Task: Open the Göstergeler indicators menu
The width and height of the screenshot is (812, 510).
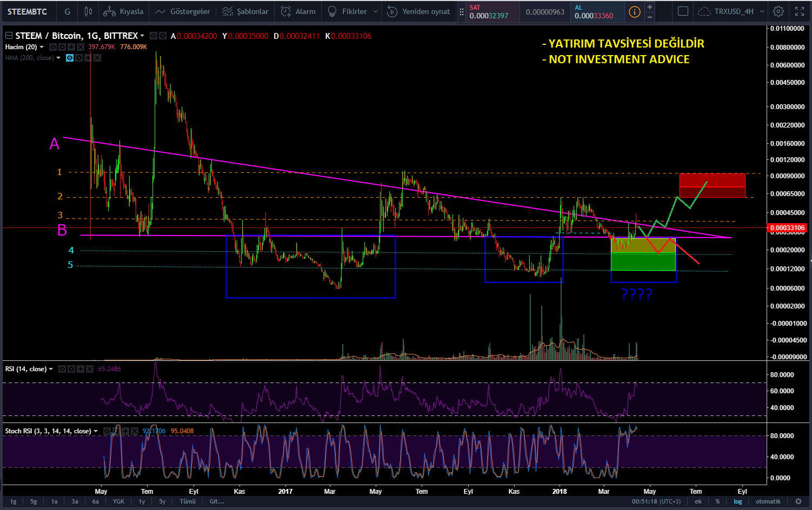Action: [182, 11]
